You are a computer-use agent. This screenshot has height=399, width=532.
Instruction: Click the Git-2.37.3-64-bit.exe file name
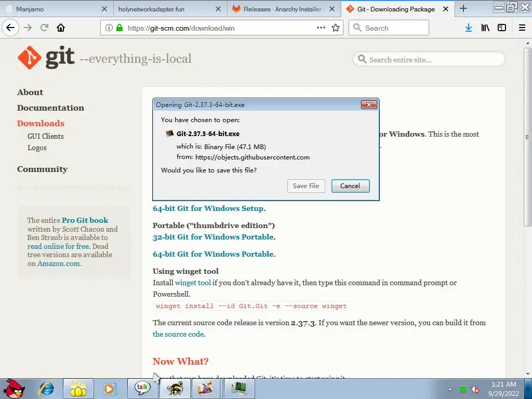[208, 134]
